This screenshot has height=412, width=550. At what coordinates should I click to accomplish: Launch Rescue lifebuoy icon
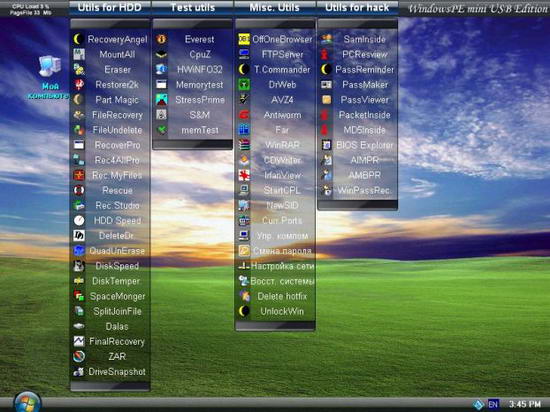coord(79,190)
